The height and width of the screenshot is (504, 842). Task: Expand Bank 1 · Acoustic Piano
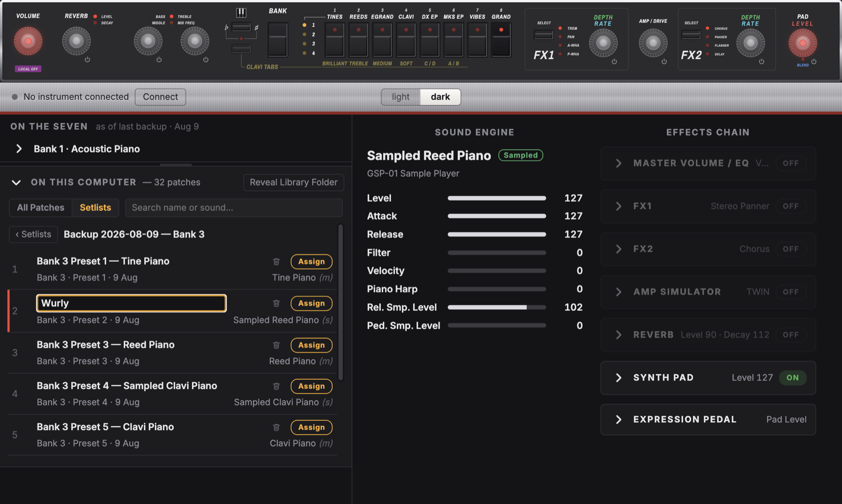(x=19, y=149)
